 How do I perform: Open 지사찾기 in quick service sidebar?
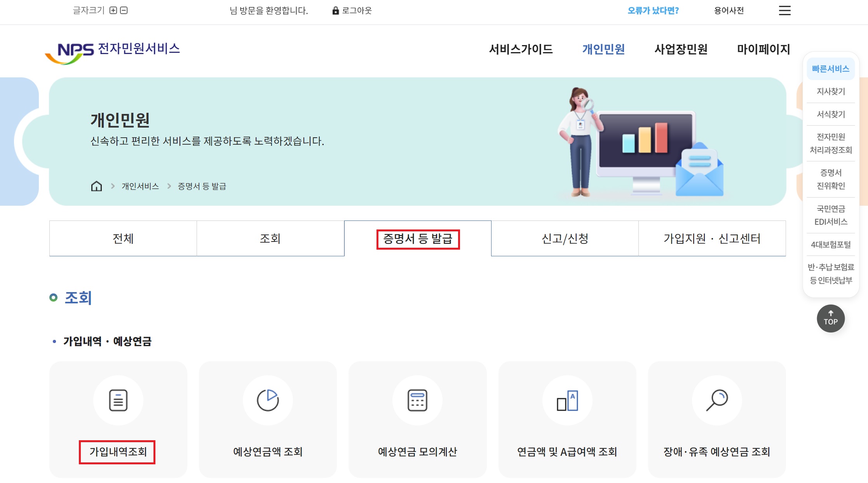click(x=831, y=91)
